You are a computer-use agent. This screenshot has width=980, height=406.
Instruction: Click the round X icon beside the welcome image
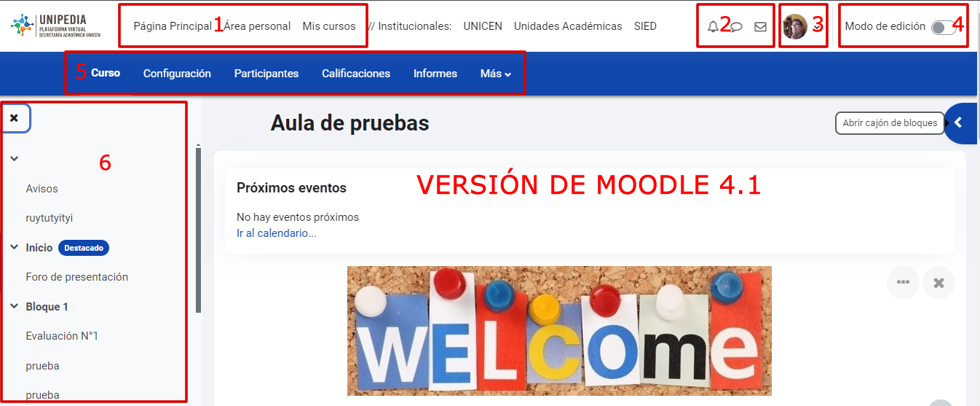938,283
